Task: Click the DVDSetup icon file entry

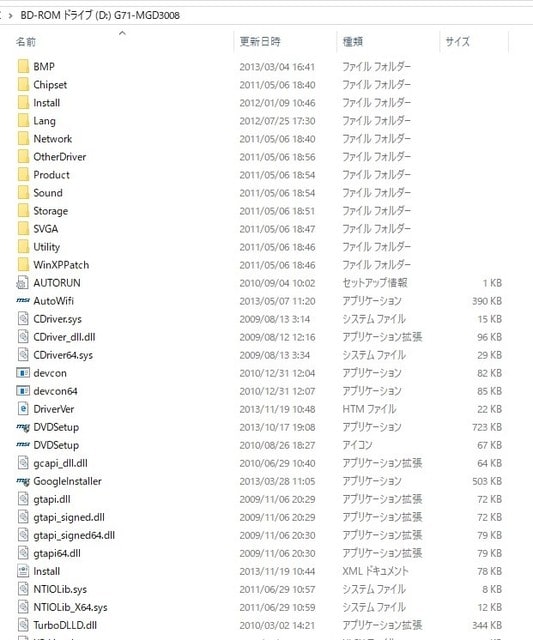Action: [56, 445]
